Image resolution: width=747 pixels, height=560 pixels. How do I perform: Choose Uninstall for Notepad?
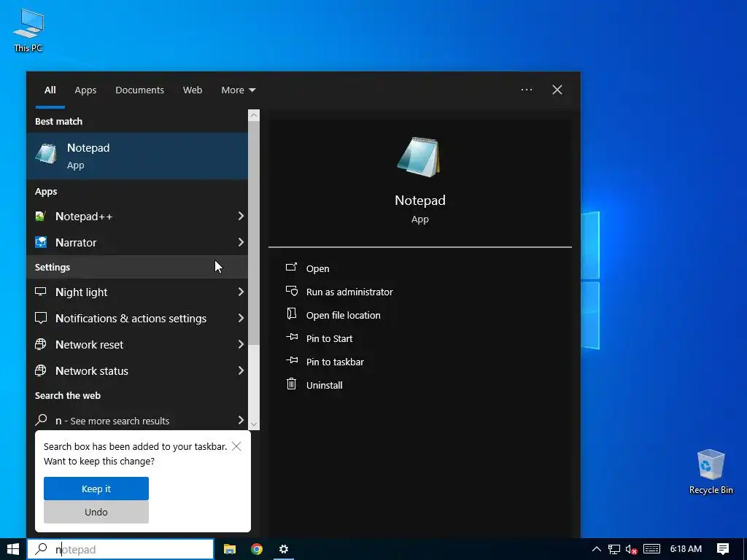[x=324, y=385]
